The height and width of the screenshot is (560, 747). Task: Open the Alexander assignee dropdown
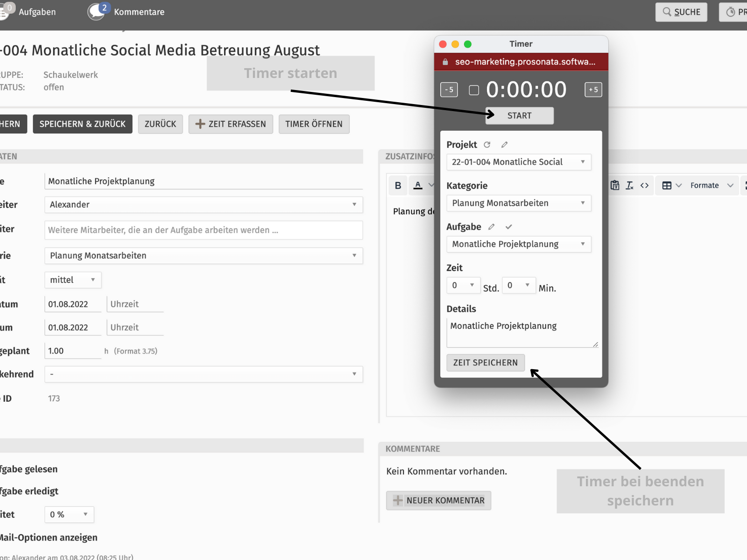point(204,204)
